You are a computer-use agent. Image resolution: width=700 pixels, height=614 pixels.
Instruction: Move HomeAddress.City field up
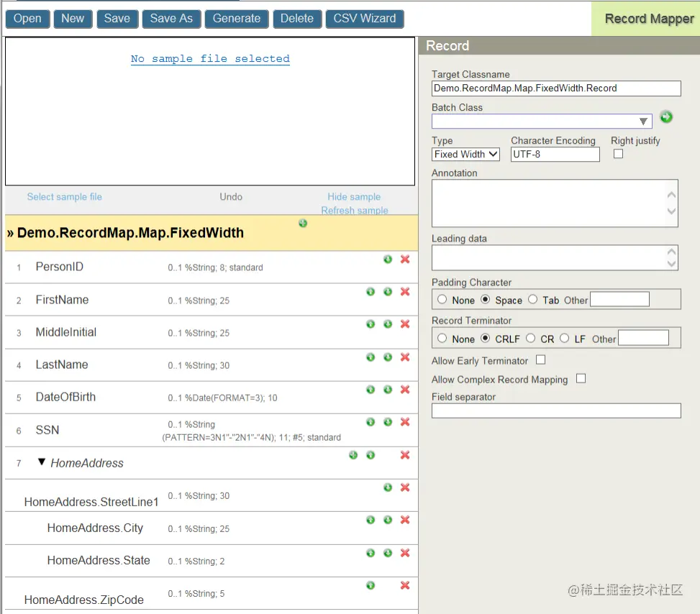coord(371,521)
